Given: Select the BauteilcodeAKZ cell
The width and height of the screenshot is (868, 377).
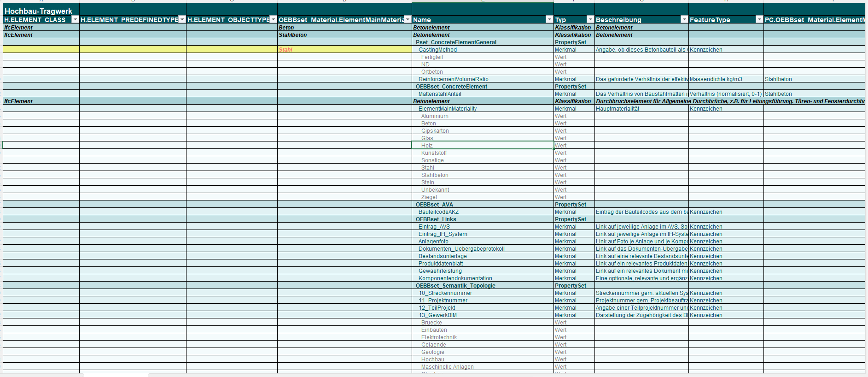Looking at the screenshot, I should (x=483, y=212).
